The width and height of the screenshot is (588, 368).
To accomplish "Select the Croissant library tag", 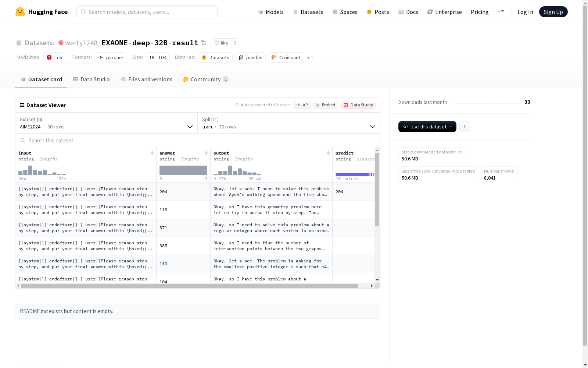I will (x=286, y=57).
